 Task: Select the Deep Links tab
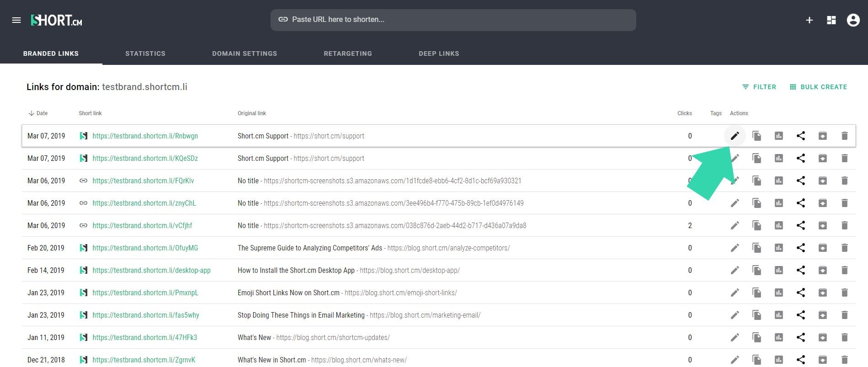pos(439,53)
